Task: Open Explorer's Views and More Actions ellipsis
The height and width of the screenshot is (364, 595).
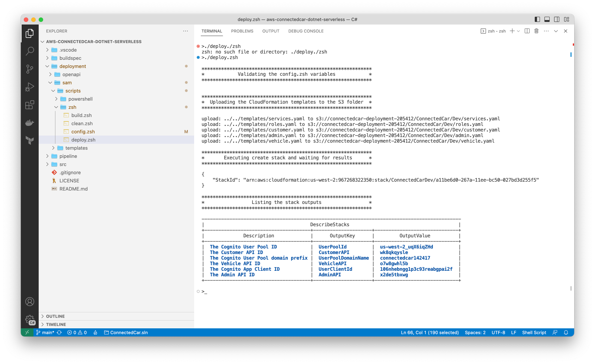Action: 186,31
